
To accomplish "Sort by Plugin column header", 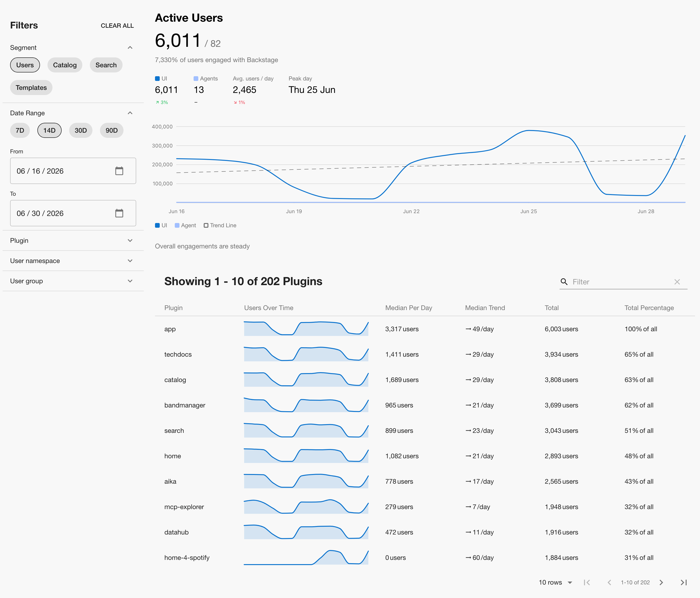I will tap(173, 308).
